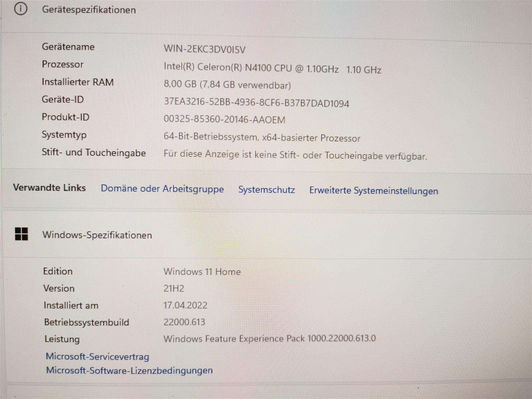Click the Produkt-ID value 00325-85360-20146-AAOEM
Image resolution: width=532 pixels, height=399 pixels.
(x=224, y=119)
